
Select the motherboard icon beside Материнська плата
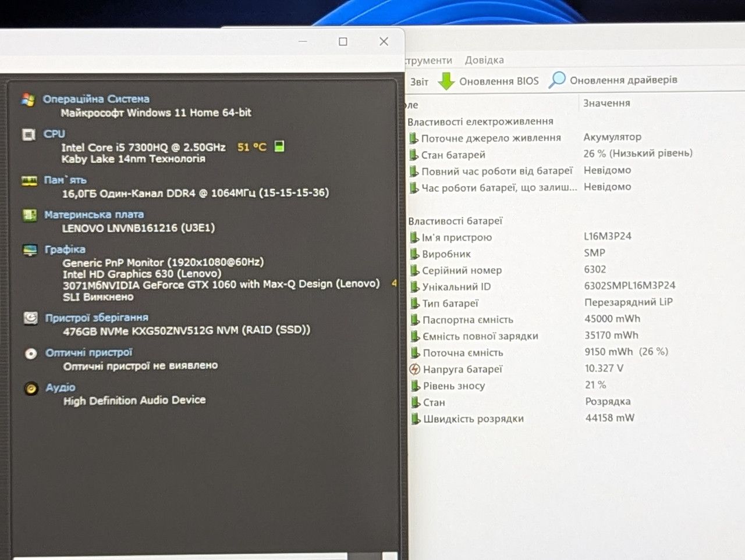(x=29, y=215)
